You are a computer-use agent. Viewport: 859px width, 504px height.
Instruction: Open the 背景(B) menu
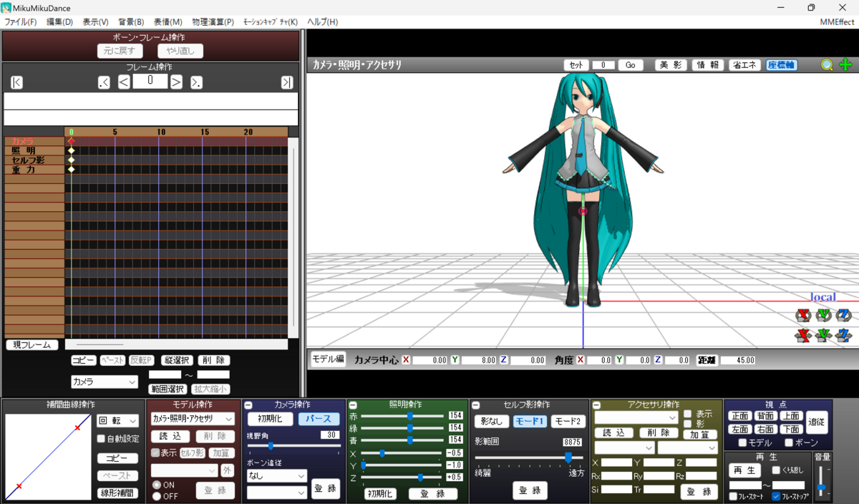coord(131,22)
